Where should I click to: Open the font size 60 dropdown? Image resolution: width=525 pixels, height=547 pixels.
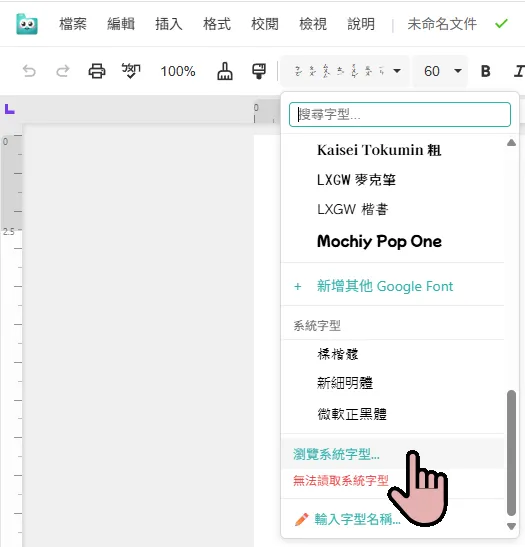click(441, 71)
